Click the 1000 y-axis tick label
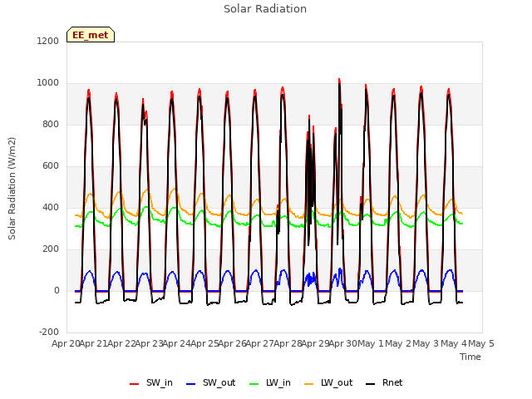532x399 pixels. pos(48,83)
